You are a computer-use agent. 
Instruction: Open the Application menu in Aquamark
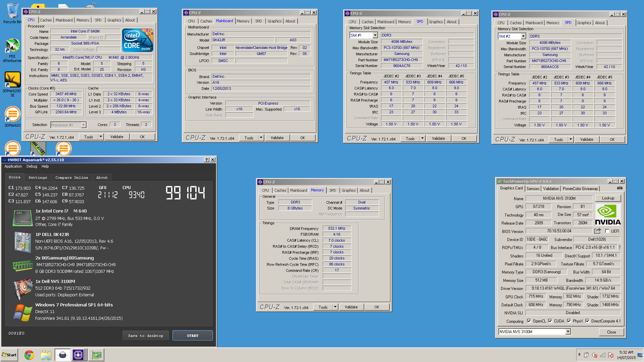coord(13,166)
